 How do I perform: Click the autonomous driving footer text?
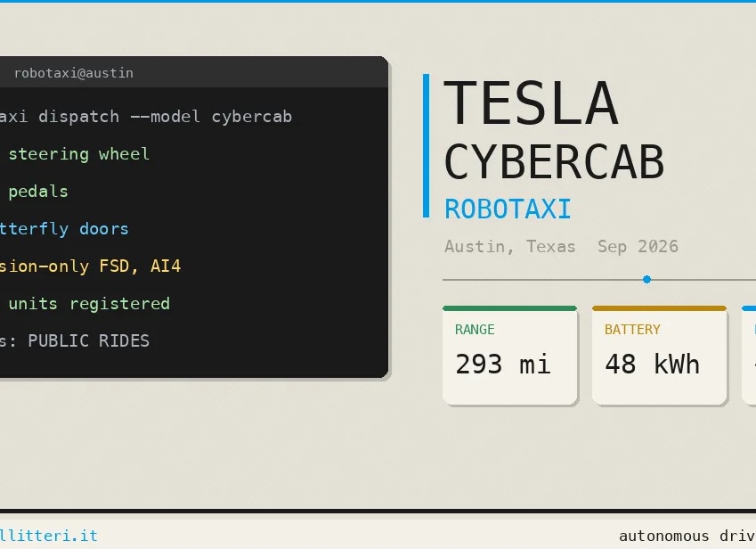pos(687,536)
